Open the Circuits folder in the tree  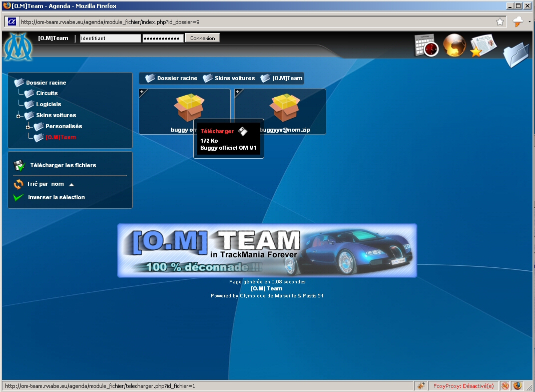coord(47,93)
